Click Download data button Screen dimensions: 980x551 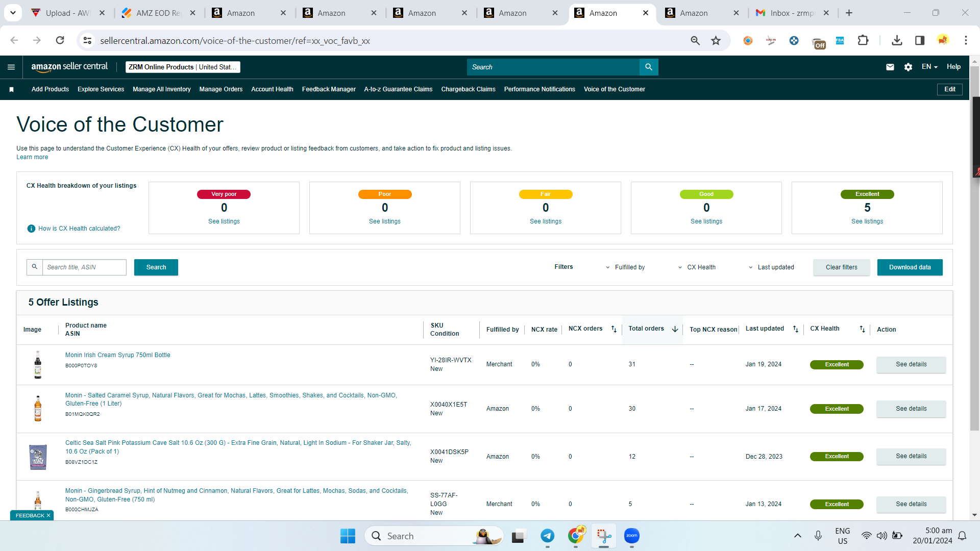tap(910, 267)
